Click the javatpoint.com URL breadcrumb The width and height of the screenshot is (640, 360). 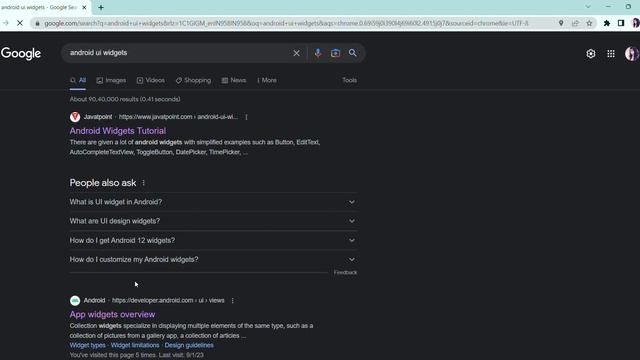point(178,117)
